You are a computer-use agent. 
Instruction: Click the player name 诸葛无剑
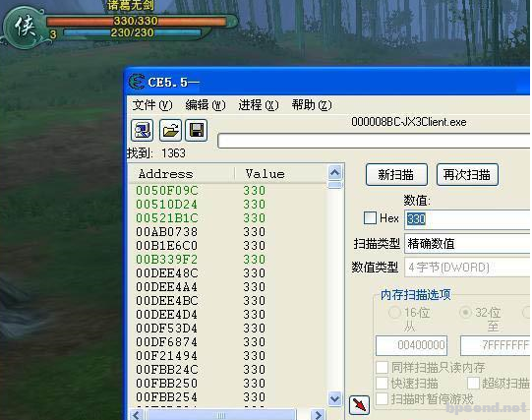coord(130,5)
